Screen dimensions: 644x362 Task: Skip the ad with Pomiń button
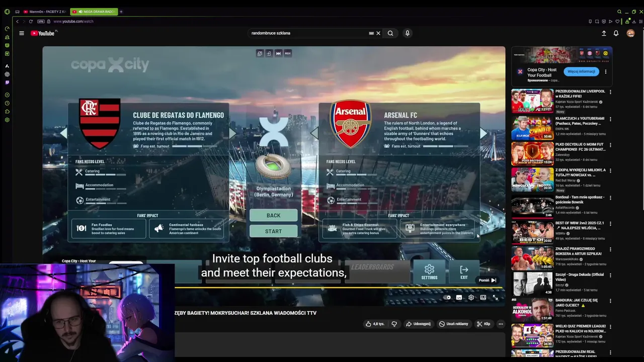[488, 281]
